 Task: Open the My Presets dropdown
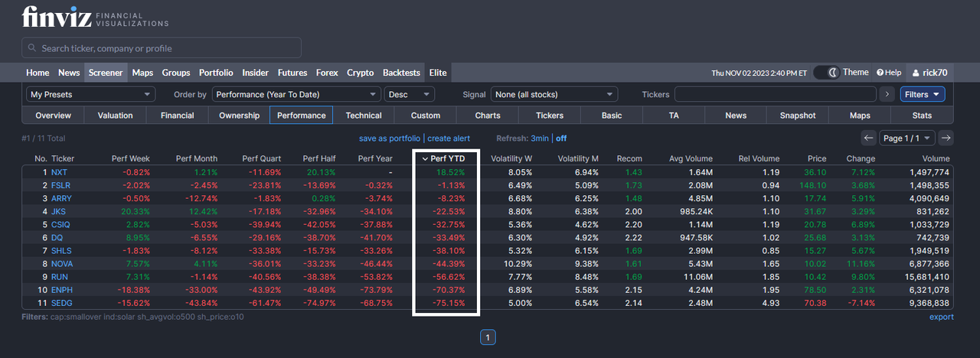click(x=91, y=94)
